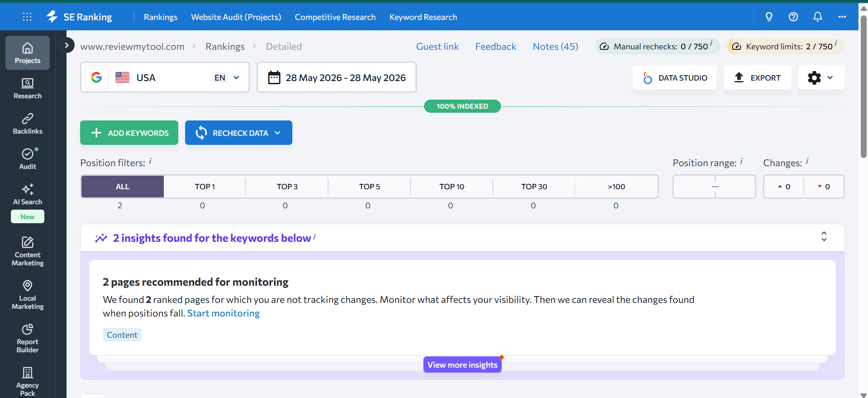Open the help question mark icon
The width and height of the screenshot is (868, 398).
coord(793,17)
